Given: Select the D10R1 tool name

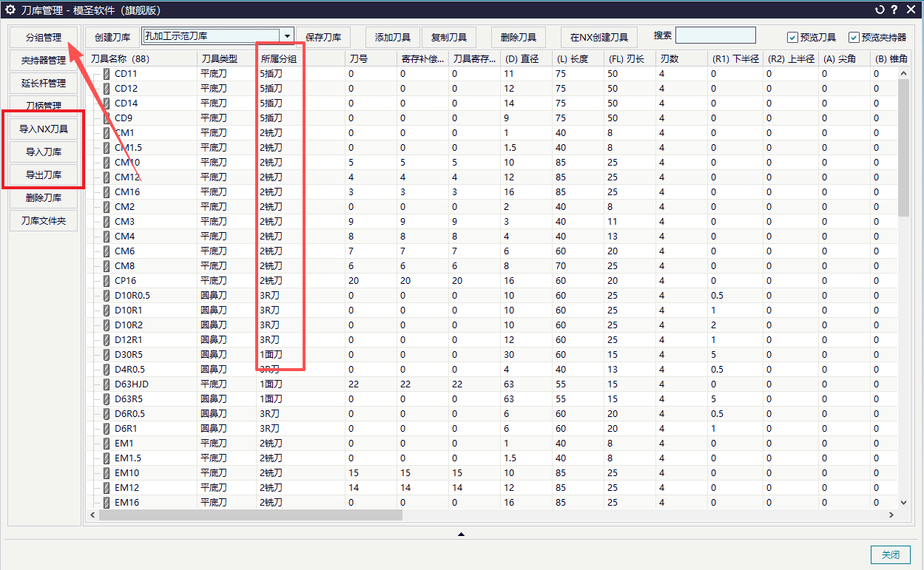Looking at the screenshot, I should [x=128, y=311].
